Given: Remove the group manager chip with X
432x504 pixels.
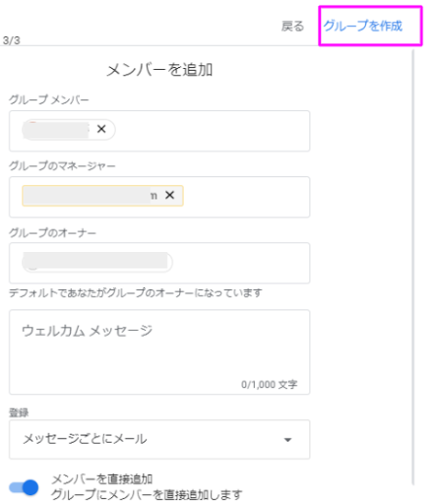Looking at the screenshot, I should [169, 195].
